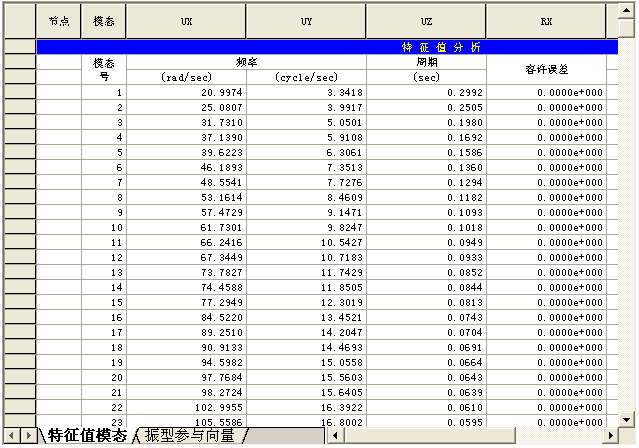Select period cell 0.2505
Image resolution: width=639 pixels, height=448 pixels.
(x=426, y=108)
